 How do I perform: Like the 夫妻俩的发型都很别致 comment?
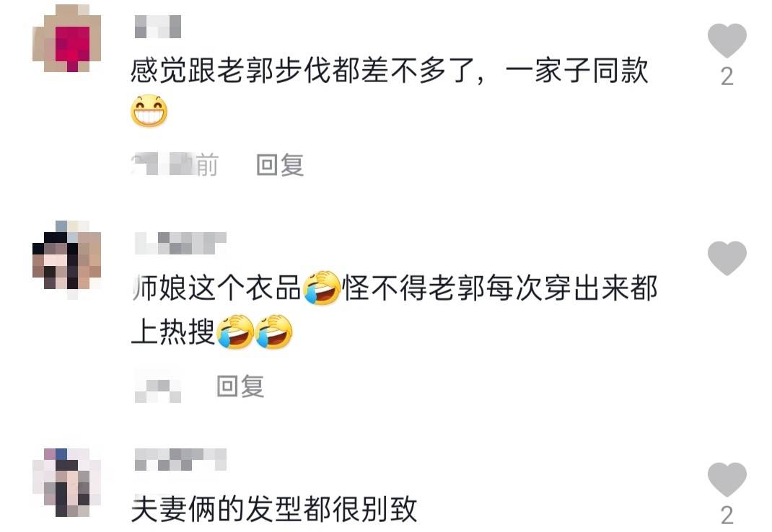(x=727, y=479)
